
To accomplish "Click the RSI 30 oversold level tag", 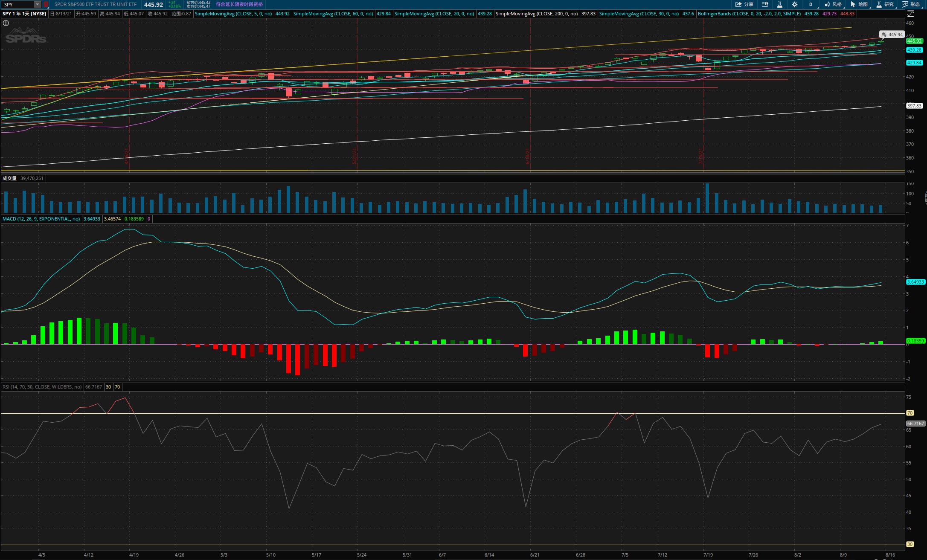I will 910,544.
